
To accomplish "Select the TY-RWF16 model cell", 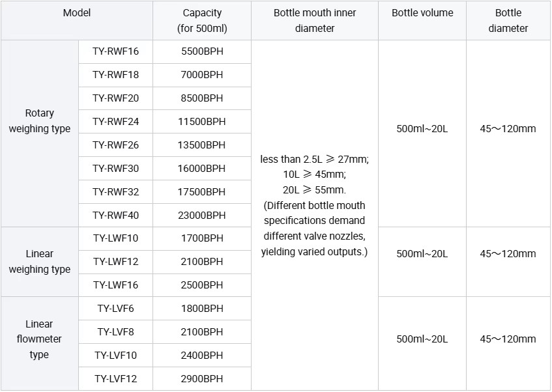I will click(115, 51).
